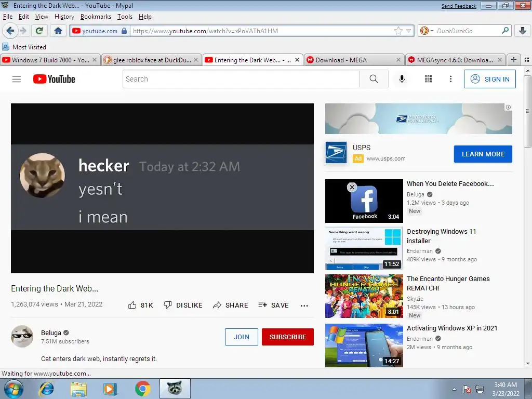Open Encanto Hunger Games REMATCH thumbnail

tap(364, 296)
